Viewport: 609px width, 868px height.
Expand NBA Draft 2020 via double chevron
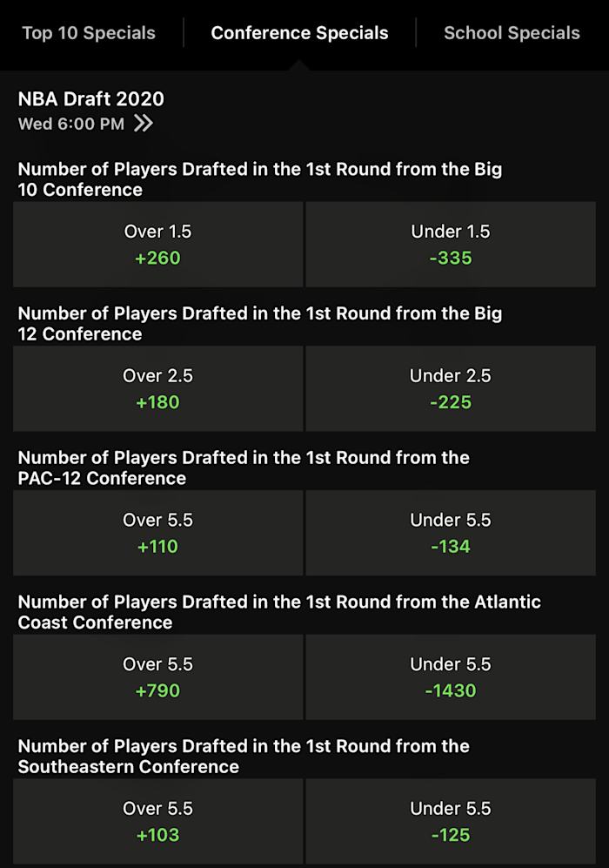point(142,124)
